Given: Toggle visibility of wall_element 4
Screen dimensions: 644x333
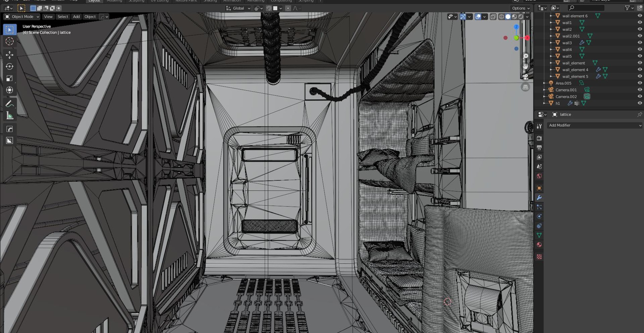Looking at the screenshot, I should [639, 69].
